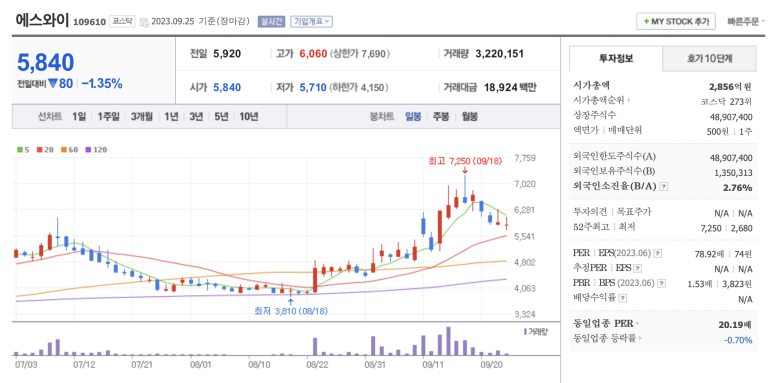Open the 빠른주문 dropdown menu
The image size is (773, 383).
[746, 22]
